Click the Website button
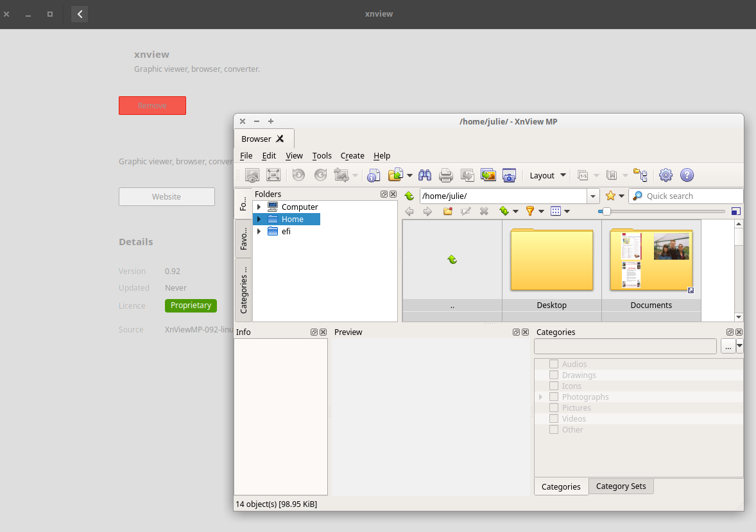Screen dimensions: 756x532 [x=166, y=197]
